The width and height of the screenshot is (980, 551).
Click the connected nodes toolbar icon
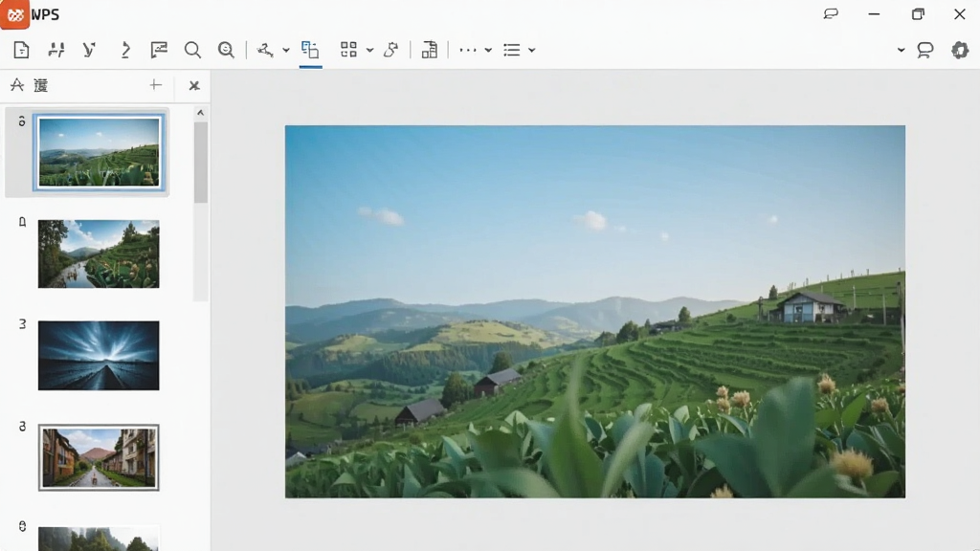tap(265, 50)
